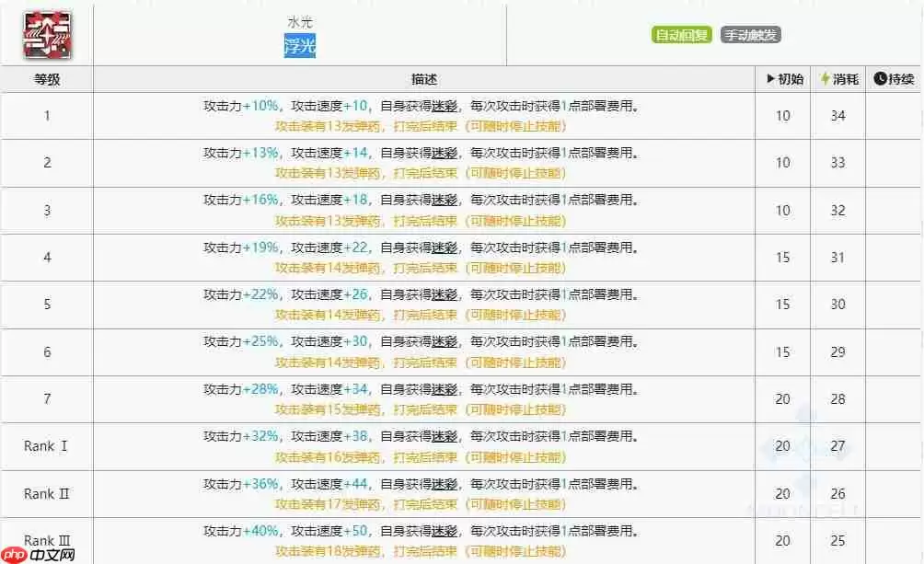Open the 迷彩 tooltip in level 1 row
The height and width of the screenshot is (564, 924).
[445, 106]
